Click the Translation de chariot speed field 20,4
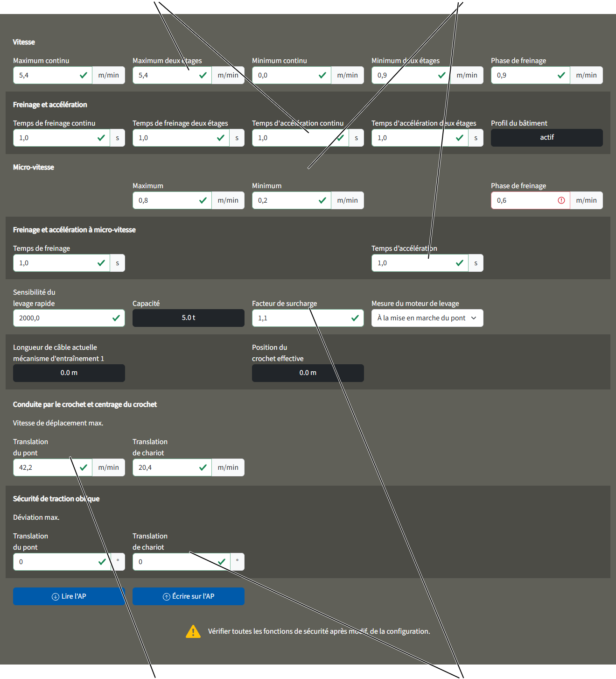This screenshot has width=616, height=679. tap(172, 467)
